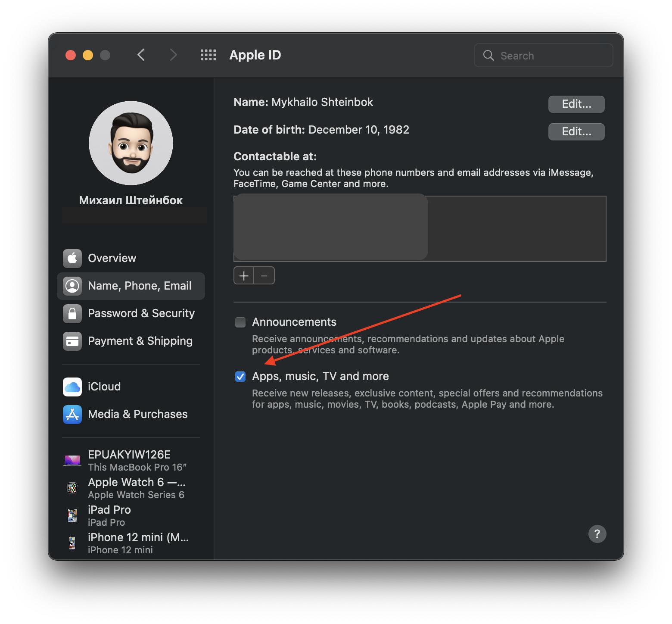
Task: Click the Apple logo Overview icon
Action: [72, 258]
